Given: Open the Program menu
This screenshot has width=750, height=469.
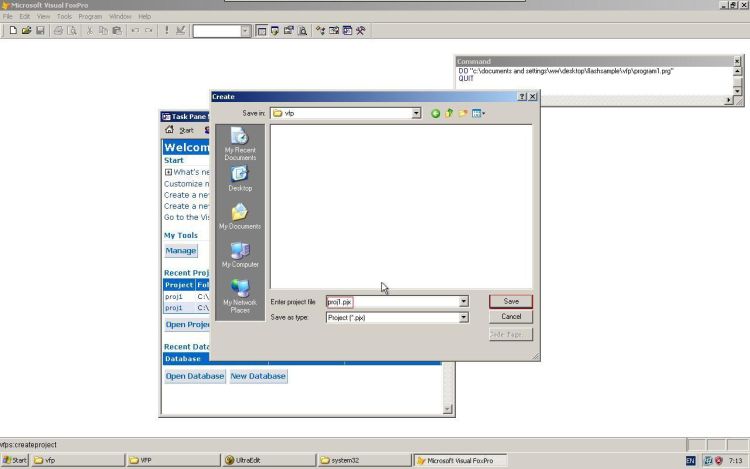Looking at the screenshot, I should coord(90,16).
